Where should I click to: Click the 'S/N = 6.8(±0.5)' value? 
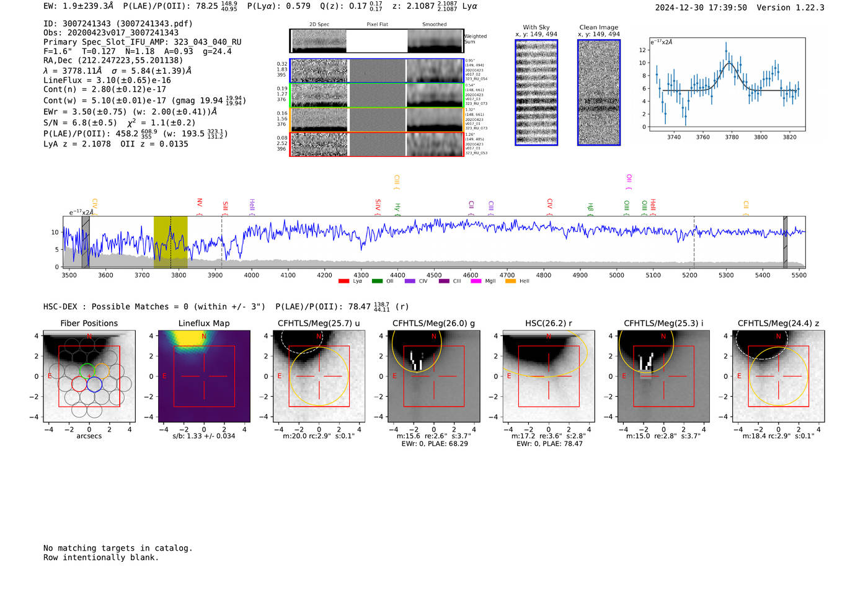pos(80,123)
